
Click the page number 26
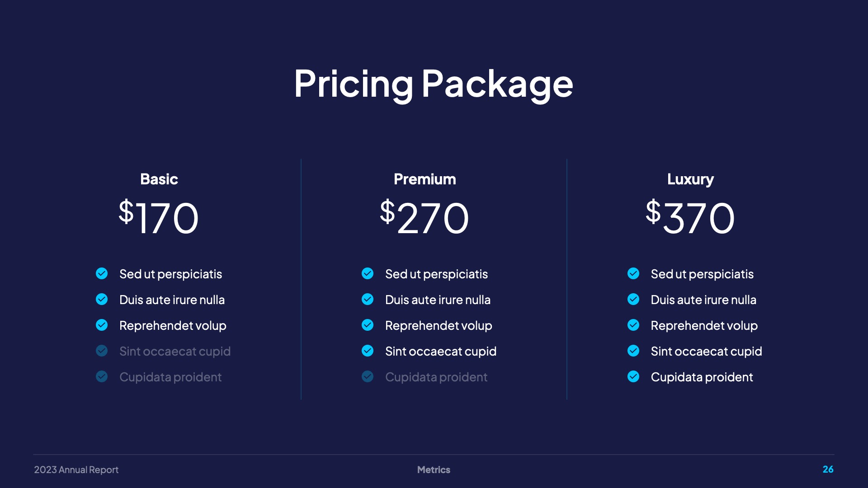click(828, 469)
